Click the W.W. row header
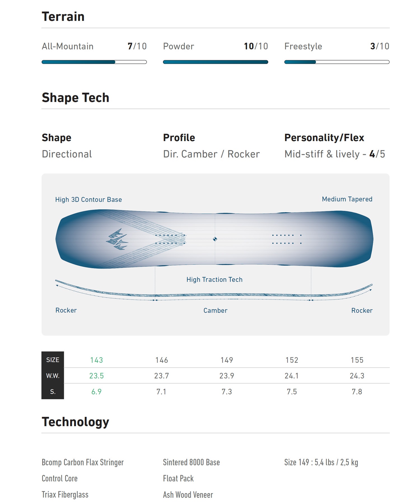The height and width of the screenshot is (504, 420). (53, 375)
